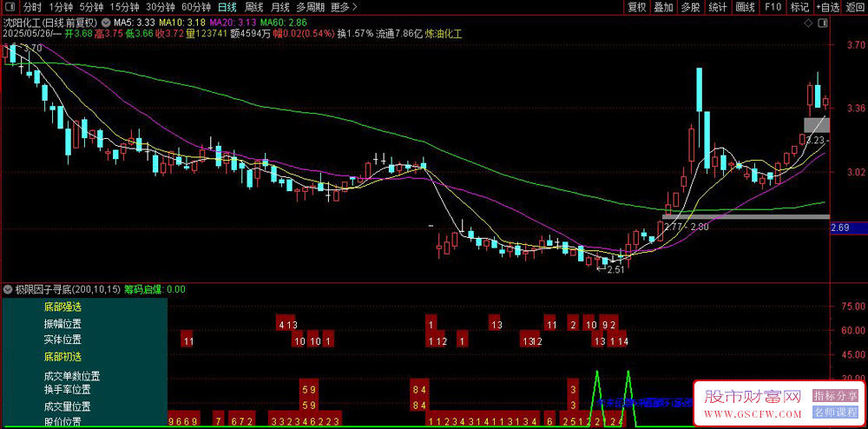This screenshot has height=429, width=868.
Task: Click the diamond icon at chart top-right
Action: click(x=808, y=23)
